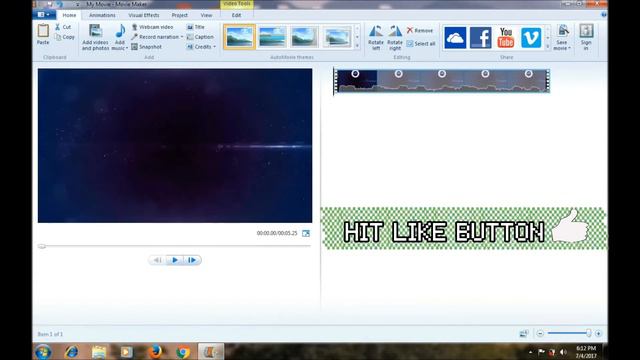Add a Title to the movie
The width and height of the screenshot is (640, 360).
pos(196,27)
